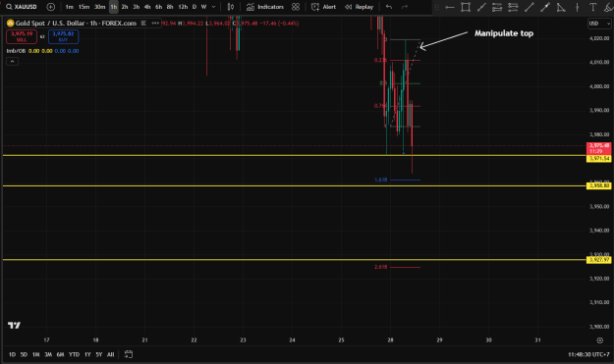
Task: Select the second Fib extension tool icon
Action: (513, 7)
